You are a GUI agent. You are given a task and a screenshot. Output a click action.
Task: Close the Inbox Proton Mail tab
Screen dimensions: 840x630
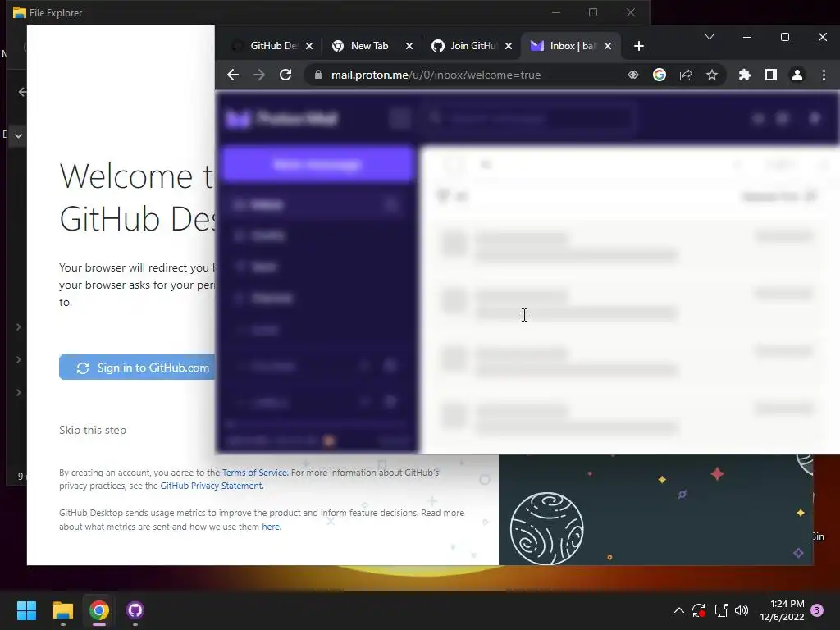pos(608,46)
